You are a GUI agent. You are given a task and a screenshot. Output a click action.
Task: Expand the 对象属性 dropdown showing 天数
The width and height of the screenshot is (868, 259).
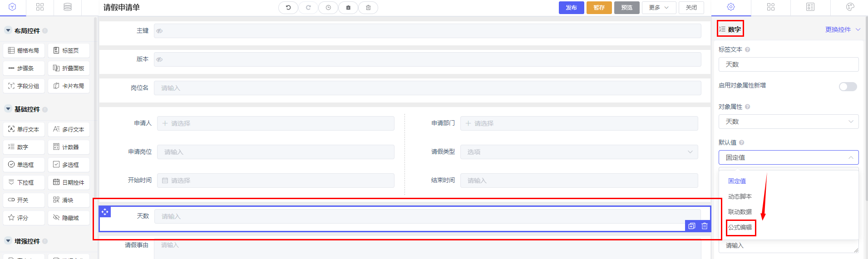tap(788, 122)
